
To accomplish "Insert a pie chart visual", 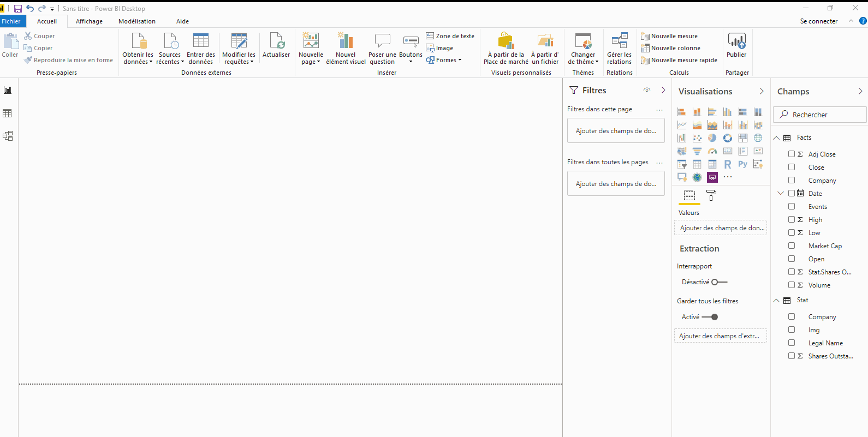I will [x=712, y=138].
